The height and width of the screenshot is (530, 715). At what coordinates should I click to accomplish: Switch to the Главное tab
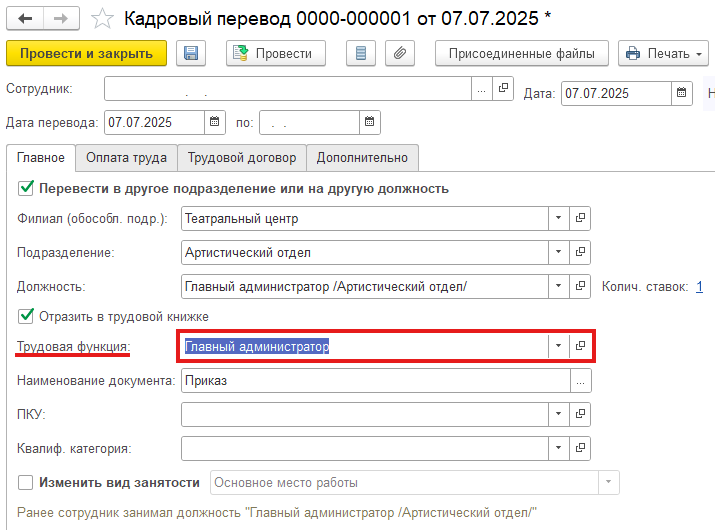coord(41,158)
